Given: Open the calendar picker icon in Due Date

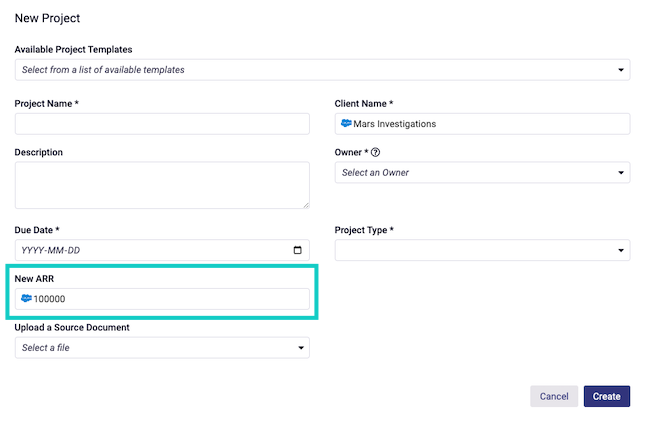Looking at the screenshot, I should (x=297, y=250).
